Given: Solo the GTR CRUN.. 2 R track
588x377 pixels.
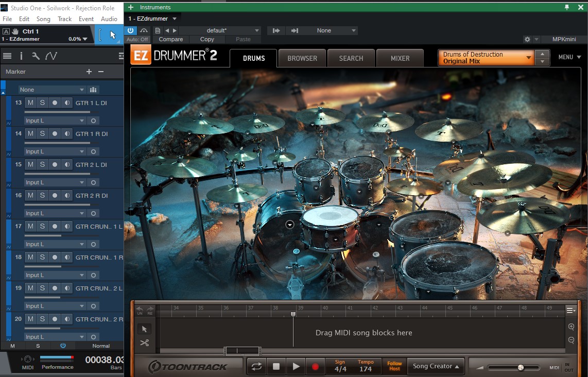Looking at the screenshot, I should tap(42, 319).
